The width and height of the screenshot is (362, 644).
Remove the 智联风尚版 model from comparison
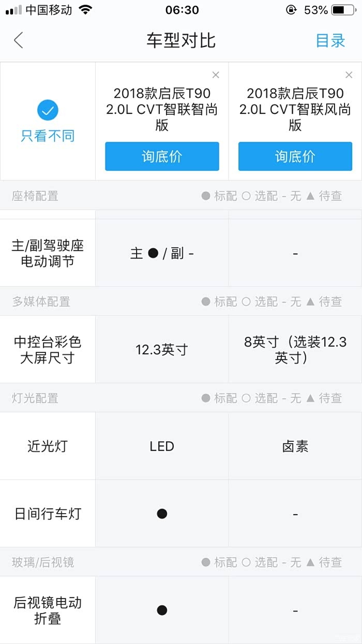349,75
